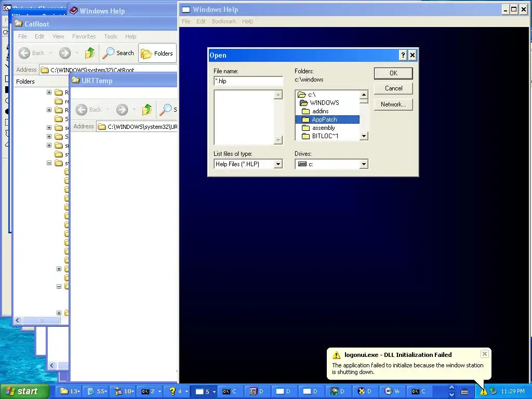The height and width of the screenshot is (399, 532).
Task: Click the Folders list scrollbar thumb
Action: pos(364,101)
